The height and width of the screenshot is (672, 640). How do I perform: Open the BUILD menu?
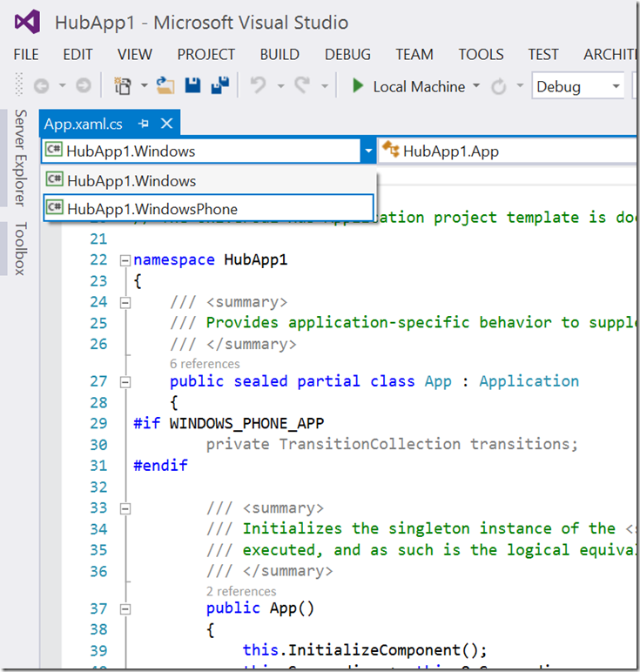pos(280,55)
